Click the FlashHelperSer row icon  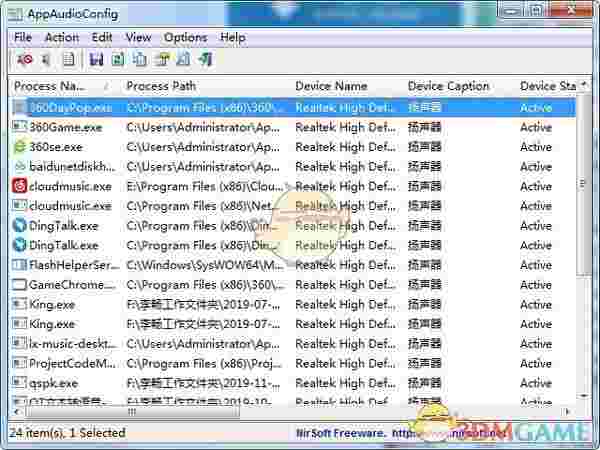(x=20, y=265)
